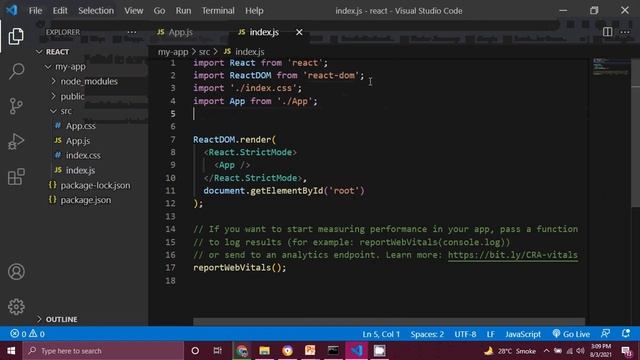This screenshot has width=640, height=360.
Task: Open the Search view in activity bar
Action: (16, 71)
